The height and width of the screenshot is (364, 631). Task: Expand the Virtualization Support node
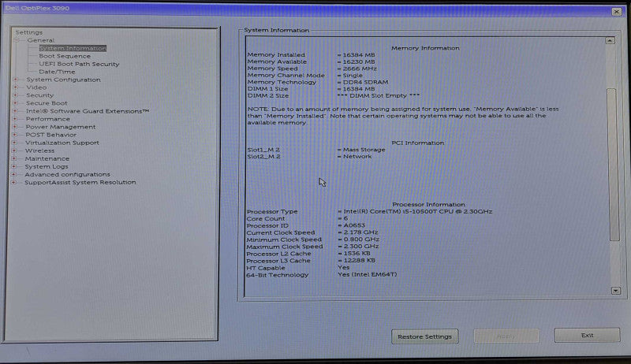pyautogui.click(x=14, y=143)
